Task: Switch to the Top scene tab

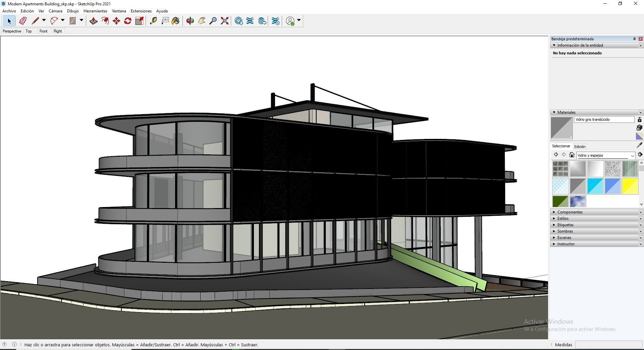Action: [29, 31]
